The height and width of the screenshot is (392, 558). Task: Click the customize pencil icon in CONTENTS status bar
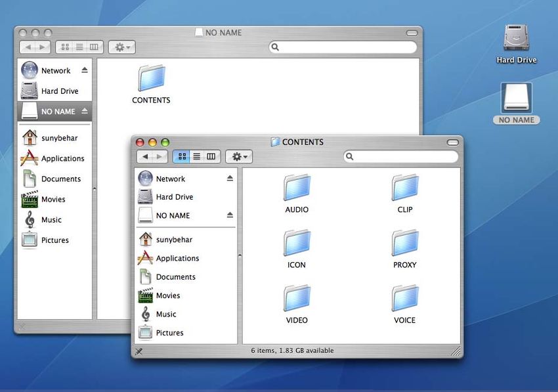pos(139,351)
